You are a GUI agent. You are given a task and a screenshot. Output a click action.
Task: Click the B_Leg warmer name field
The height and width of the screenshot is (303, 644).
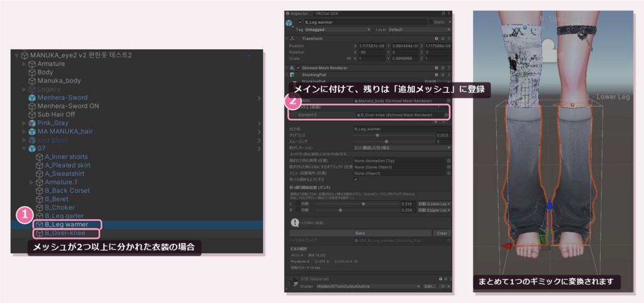(365, 22)
